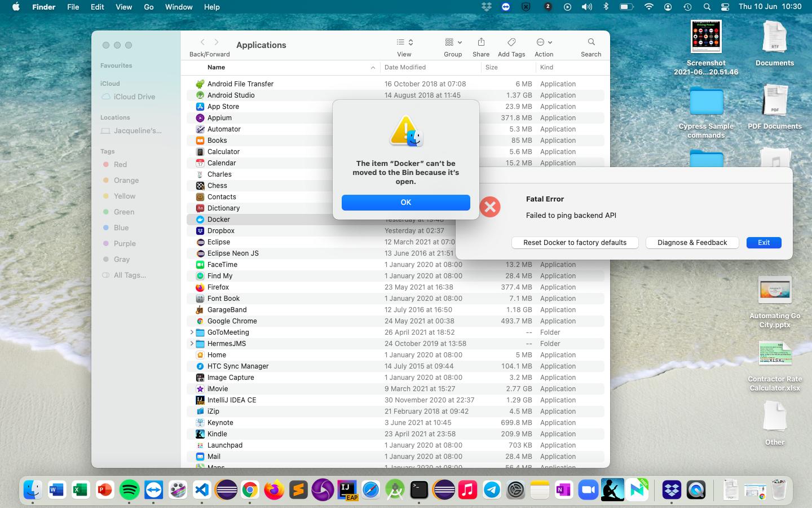
Task: Open Telegram from the Dock
Action: 492,490
